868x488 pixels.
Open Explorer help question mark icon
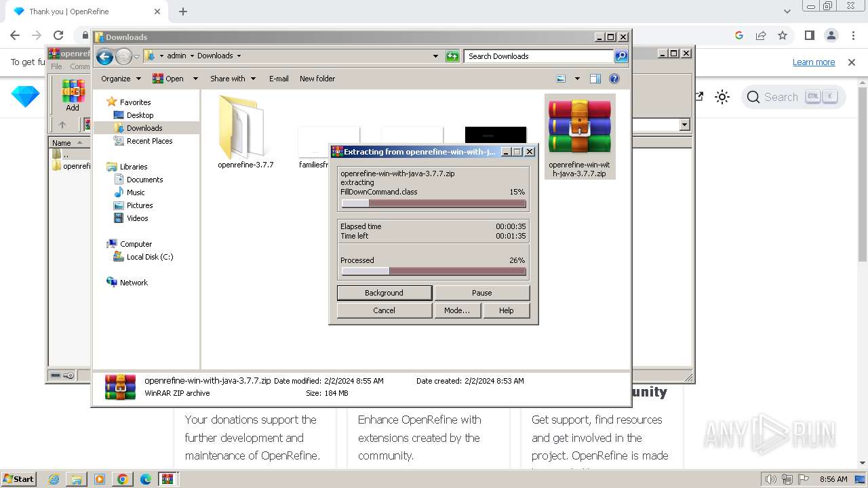tap(614, 79)
